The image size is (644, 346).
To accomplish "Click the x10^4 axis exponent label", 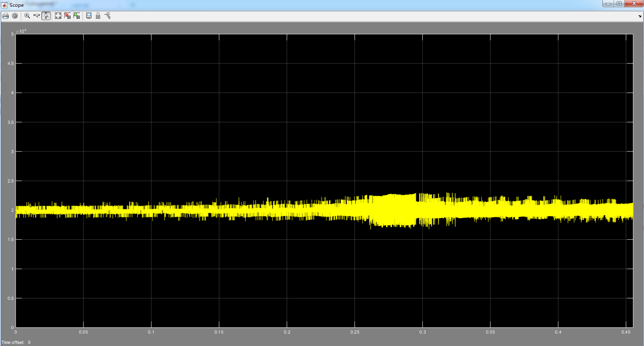I will pos(21,31).
